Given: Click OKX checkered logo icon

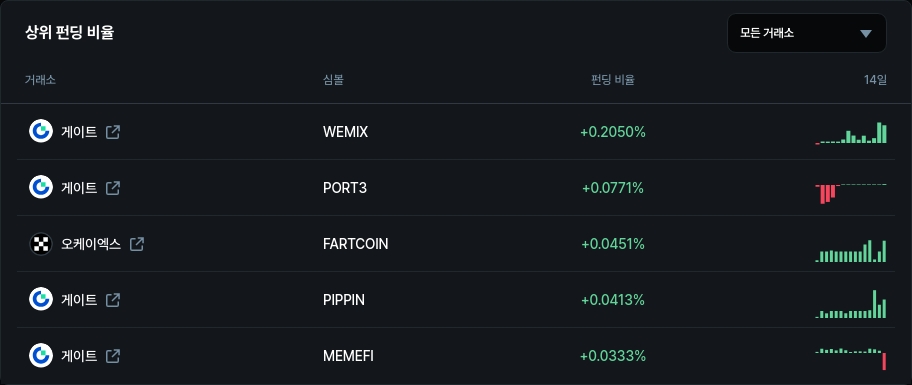Looking at the screenshot, I should point(41,244).
